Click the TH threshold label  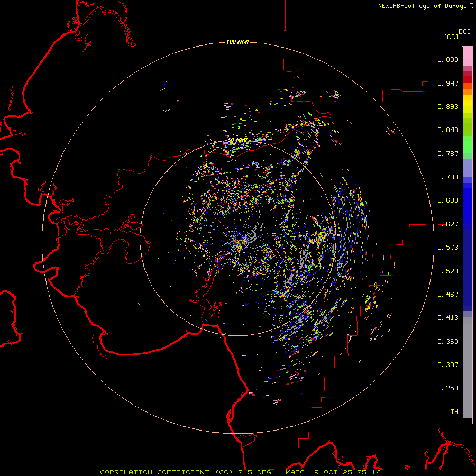tap(454, 412)
